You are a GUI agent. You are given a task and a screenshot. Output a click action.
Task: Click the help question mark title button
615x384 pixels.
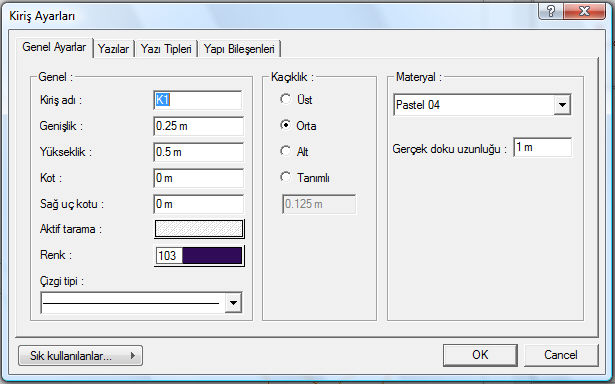coord(551,11)
